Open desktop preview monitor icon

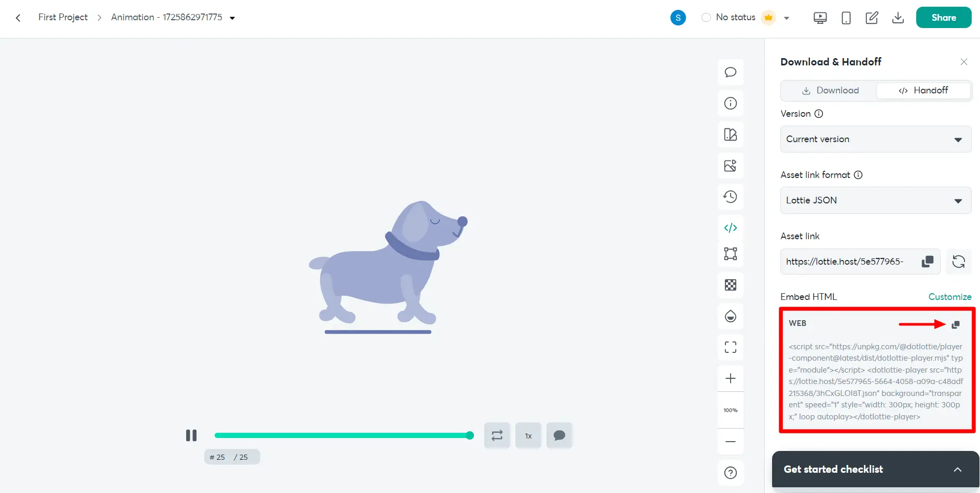pos(820,18)
